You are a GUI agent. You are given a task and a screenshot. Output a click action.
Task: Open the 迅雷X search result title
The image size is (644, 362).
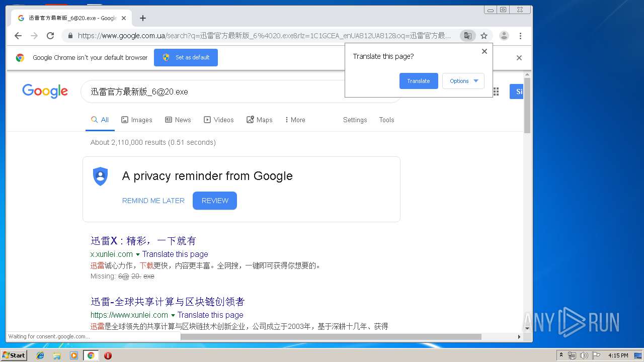pyautogui.click(x=143, y=241)
